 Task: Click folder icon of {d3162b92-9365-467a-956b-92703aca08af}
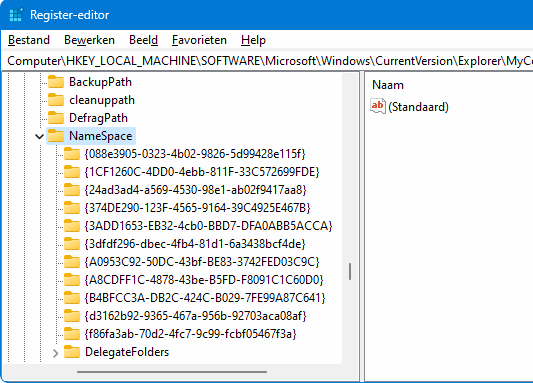[72, 316]
